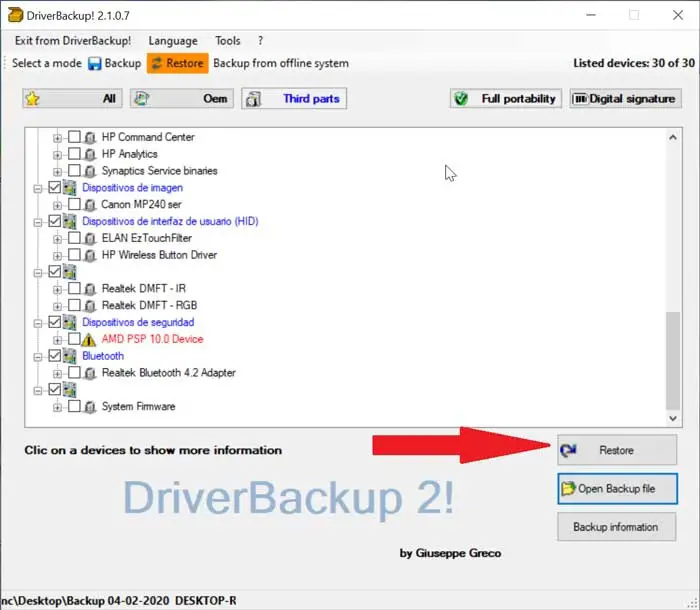Click the DriverBackup app icon in title bar
This screenshot has height=610, width=700.
(15, 15)
